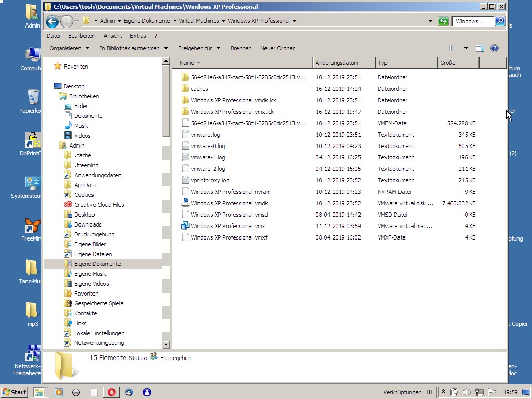The height and width of the screenshot is (399, 532).
Task: Open the address bar history dropdown
Action: point(430,21)
